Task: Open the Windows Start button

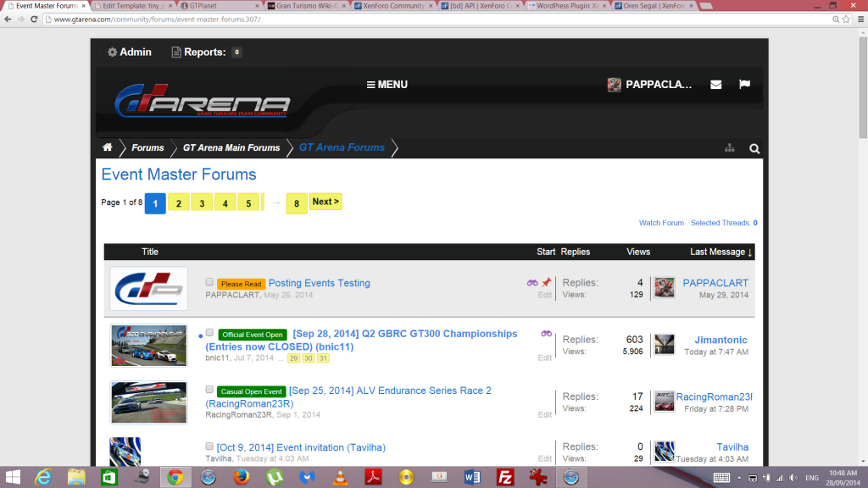Action: [x=12, y=477]
